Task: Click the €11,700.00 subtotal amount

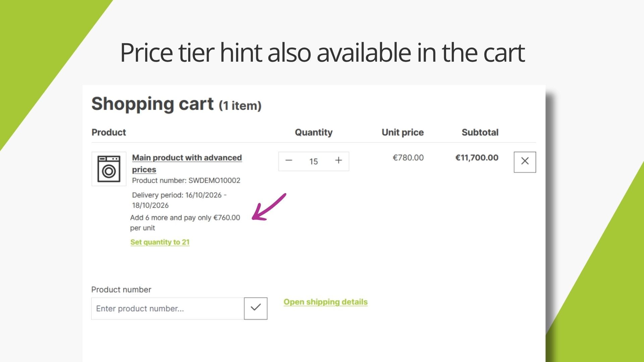Action: [x=477, y=158]
